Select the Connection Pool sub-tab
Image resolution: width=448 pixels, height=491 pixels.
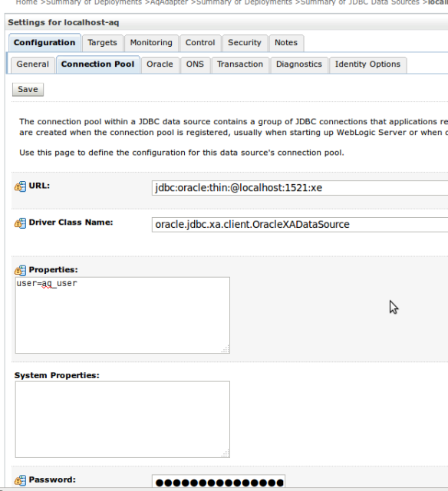tap(97, 64)
